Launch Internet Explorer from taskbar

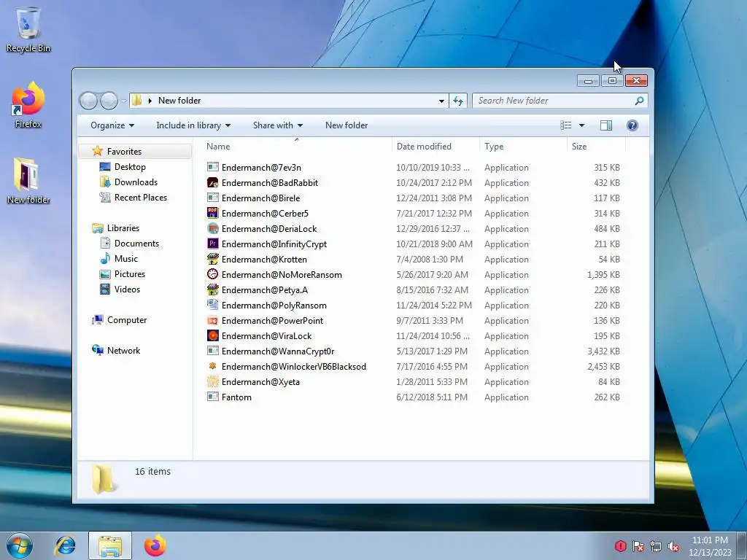click(65, 545)
